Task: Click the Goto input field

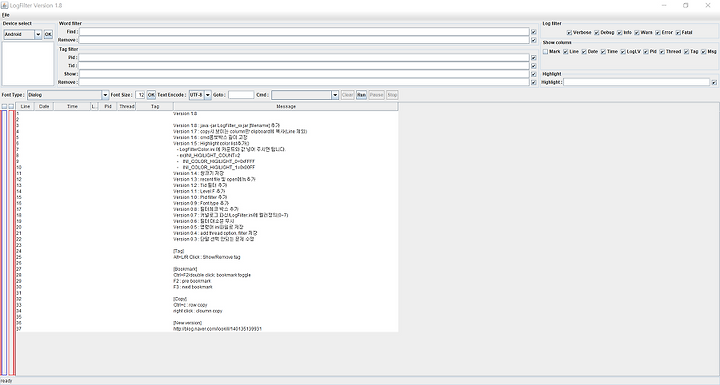Action: pos(241,95)
